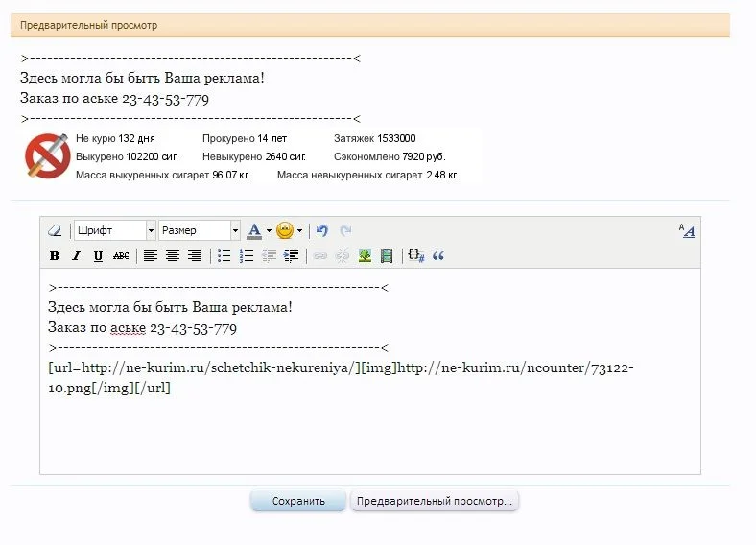This screenshot has width=756, height=545.
Task: Decrease the text indent
Action: 269,255
